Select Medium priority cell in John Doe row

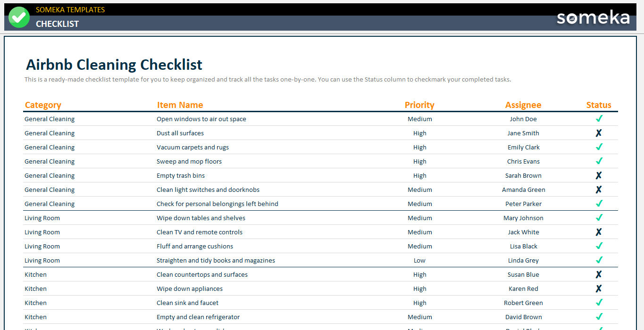coord(419,119)
